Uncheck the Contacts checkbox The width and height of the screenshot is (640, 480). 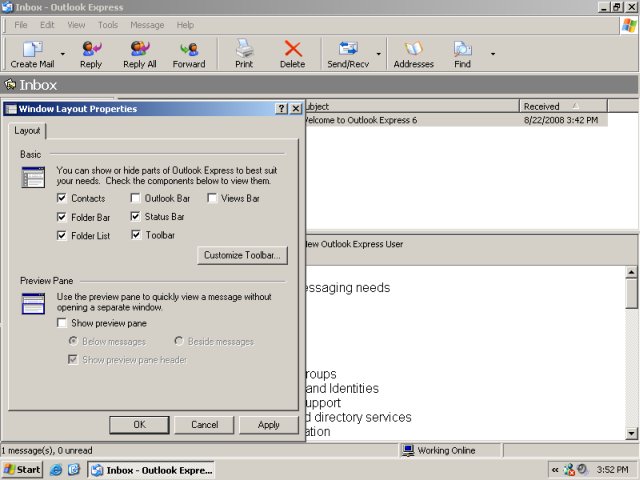tap(62, 198)
